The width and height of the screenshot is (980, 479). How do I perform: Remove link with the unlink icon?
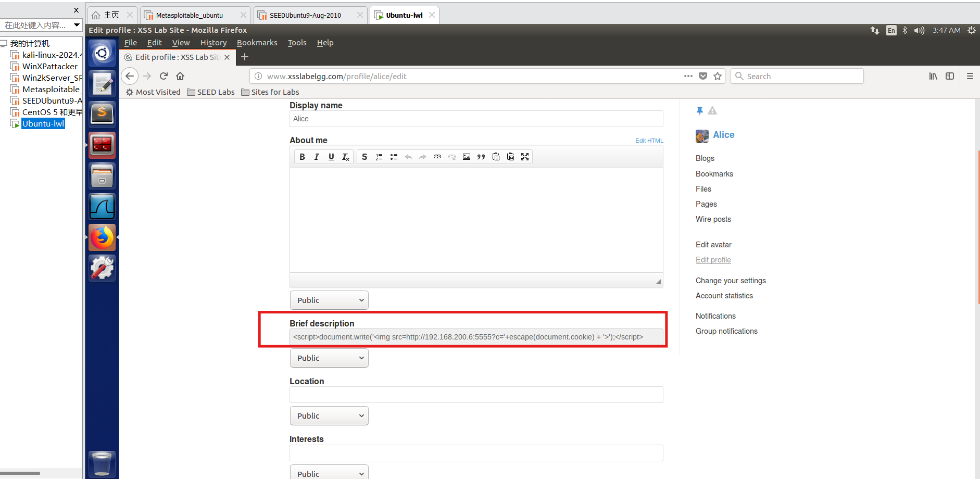(452, 157)
